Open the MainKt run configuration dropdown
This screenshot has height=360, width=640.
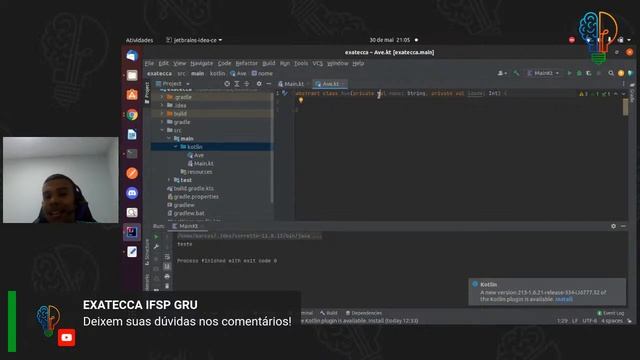pyautogui.click(x=543, y=73)
